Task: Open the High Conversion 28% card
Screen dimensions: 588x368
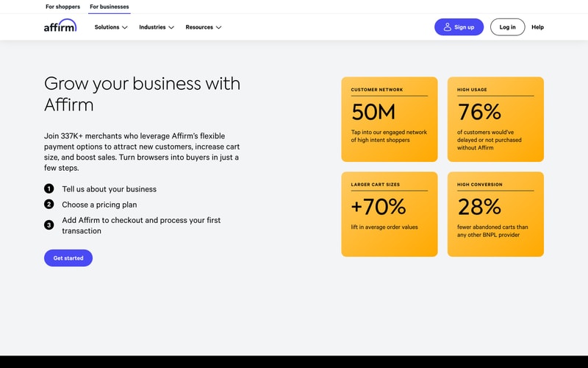Action: pyautogui.click(x=495, y=214)
